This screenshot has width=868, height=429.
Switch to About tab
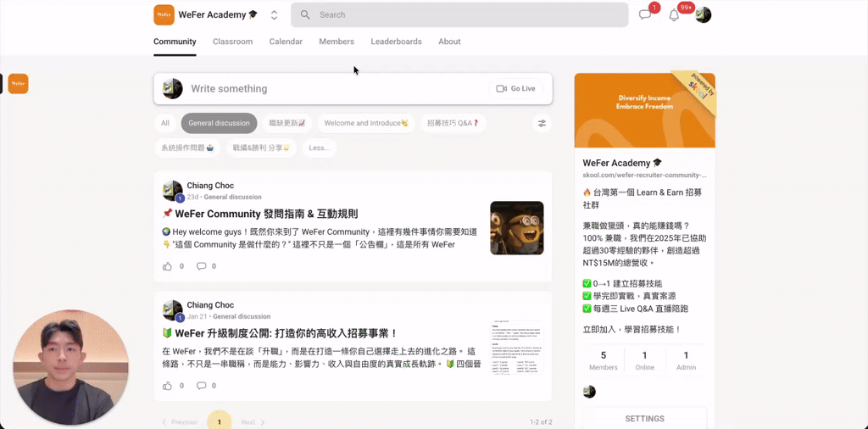pos(449,42)
